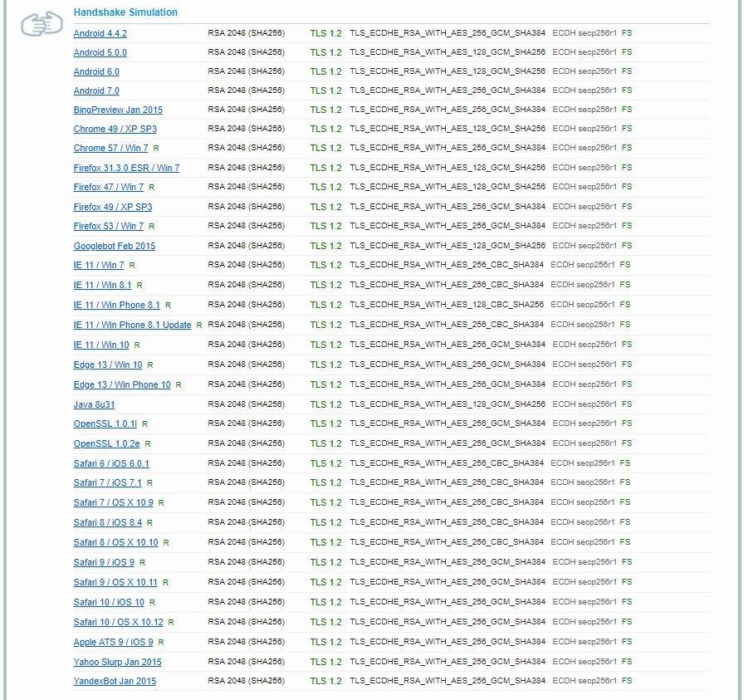The width and height of the screenshot is (748, 700).
Task: Click the FS label in the OpenSSL 1.0.2e row
Action: coord(627,443)
